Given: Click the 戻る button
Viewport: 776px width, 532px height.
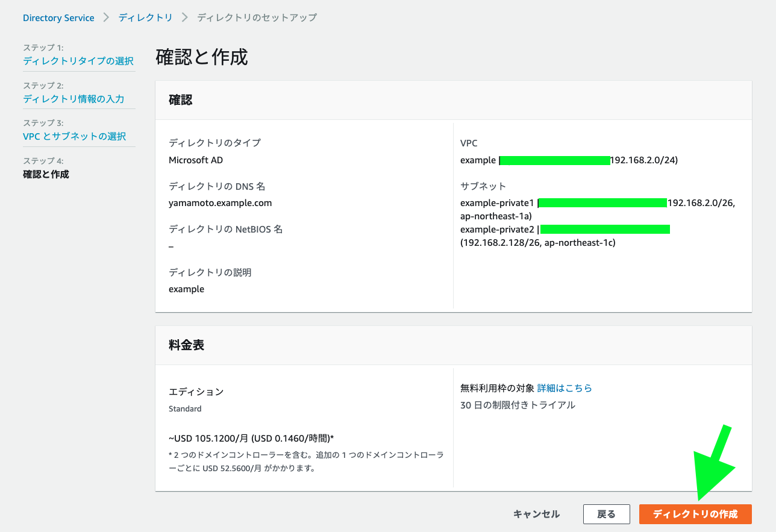Looking at the screenshot, I should pyautogui.click(x=606, y=514).
